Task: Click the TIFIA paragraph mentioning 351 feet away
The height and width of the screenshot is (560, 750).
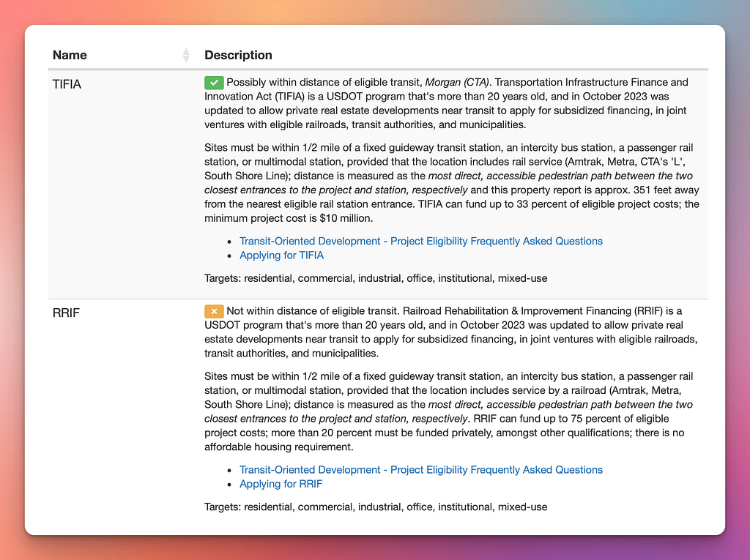Action: [451, 183]
